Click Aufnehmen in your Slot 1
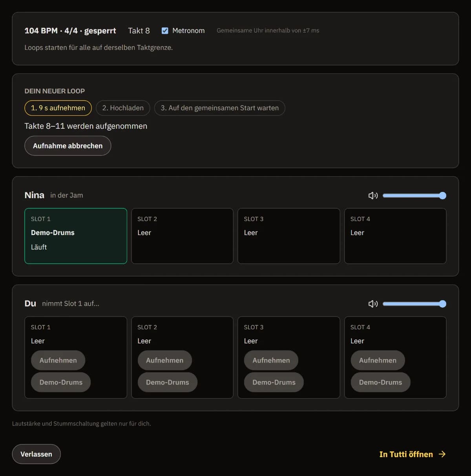 pyautogui.click(x=58, y=360)
